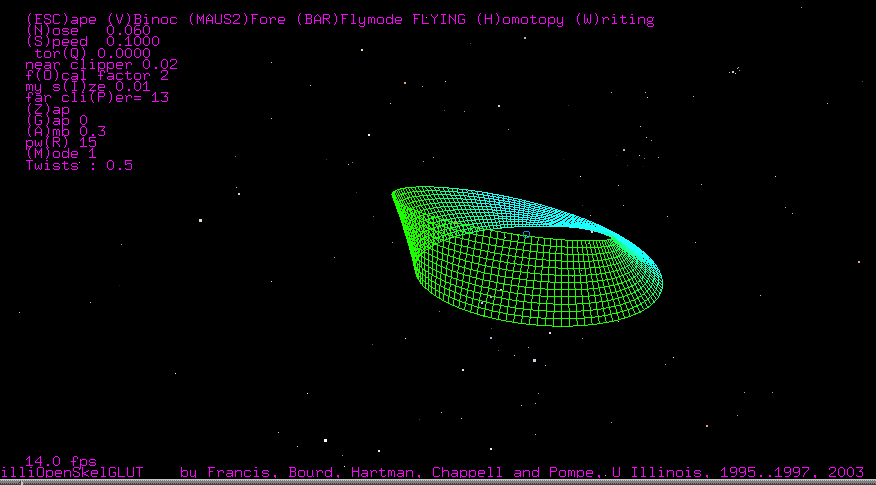876x485 pixels.
Task: Click the (S)peed 0.1000 setting
Action: tap(92, 42)
